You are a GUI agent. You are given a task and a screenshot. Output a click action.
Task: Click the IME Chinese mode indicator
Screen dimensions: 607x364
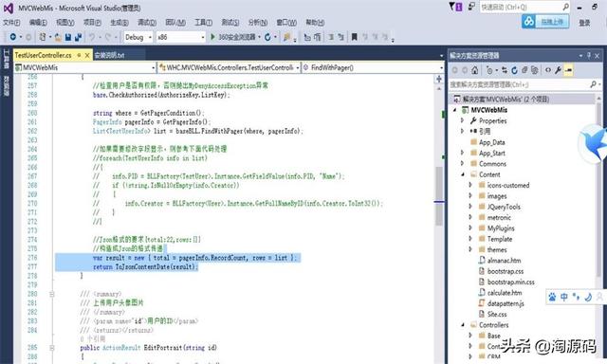coord(564,297)
